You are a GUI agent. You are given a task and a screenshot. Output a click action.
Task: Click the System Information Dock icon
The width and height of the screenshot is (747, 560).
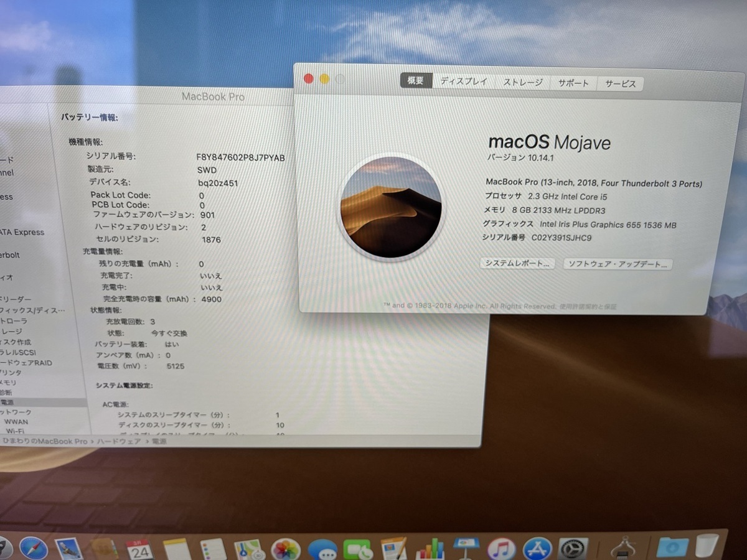[622, 548]
